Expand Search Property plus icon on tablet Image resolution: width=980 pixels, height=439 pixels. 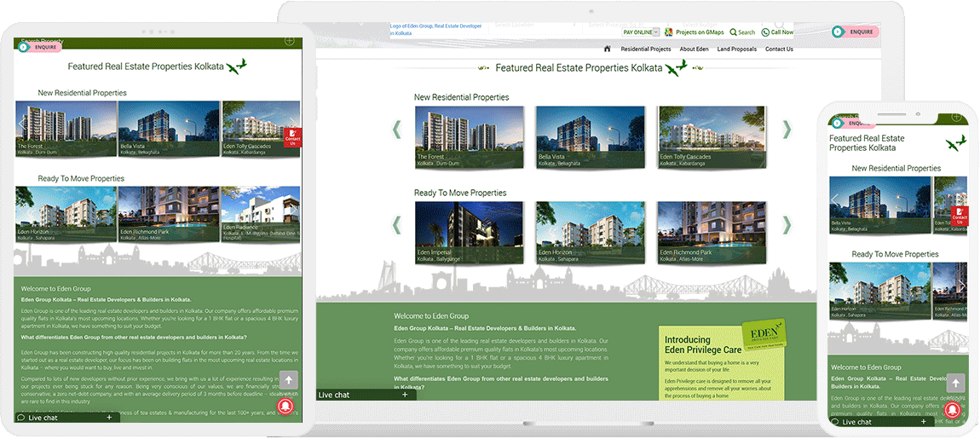click(290, 41)
